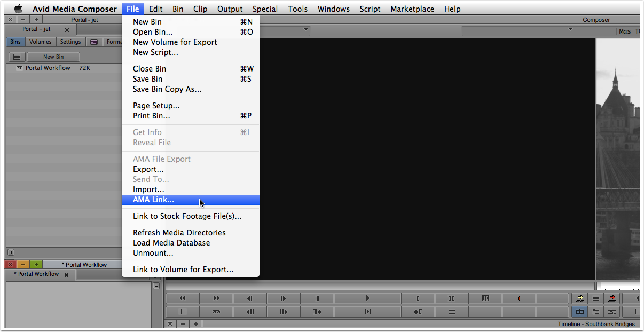This screenshot has height=332, width=644.
Task: Click the highlighted Source/Record mode button
Action: (x=579, y=312)
